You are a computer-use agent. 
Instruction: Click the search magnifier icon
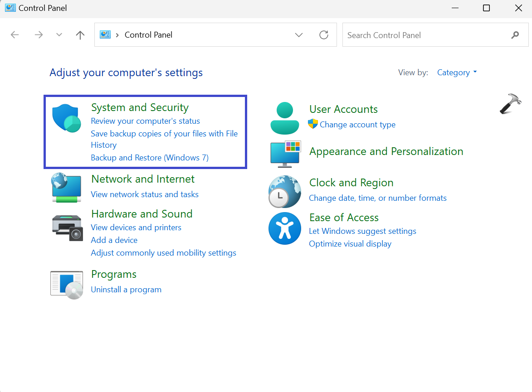[515, 35]
